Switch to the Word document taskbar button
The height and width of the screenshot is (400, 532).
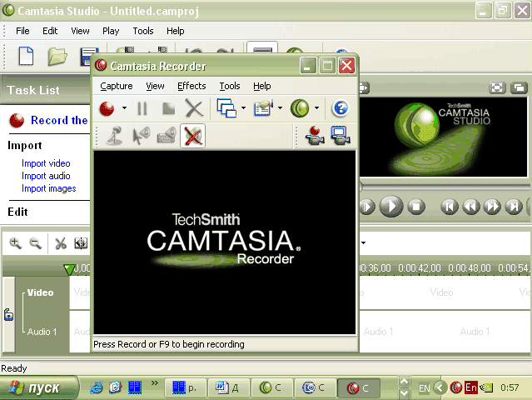229,387
